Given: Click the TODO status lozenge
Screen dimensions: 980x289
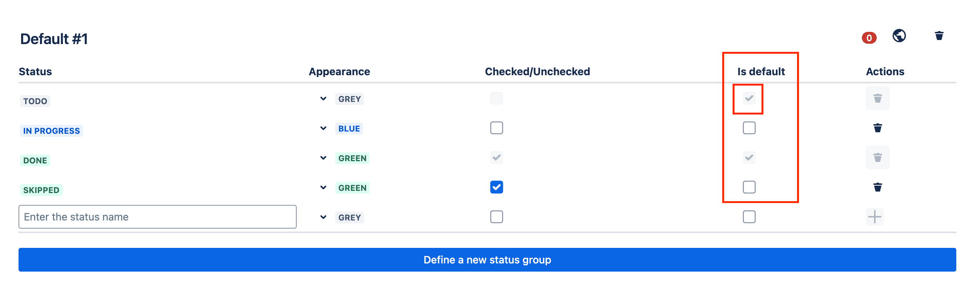Looking at the screenshot, I should point(35,101).
